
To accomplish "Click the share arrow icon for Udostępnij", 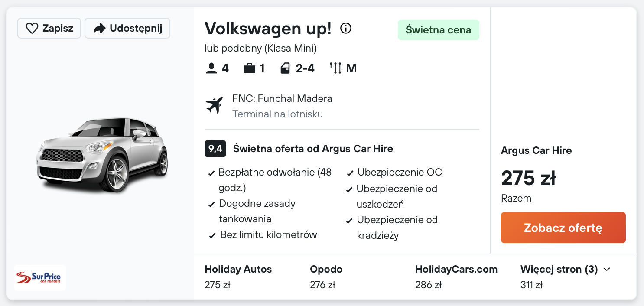I will [x=100, y=29].
